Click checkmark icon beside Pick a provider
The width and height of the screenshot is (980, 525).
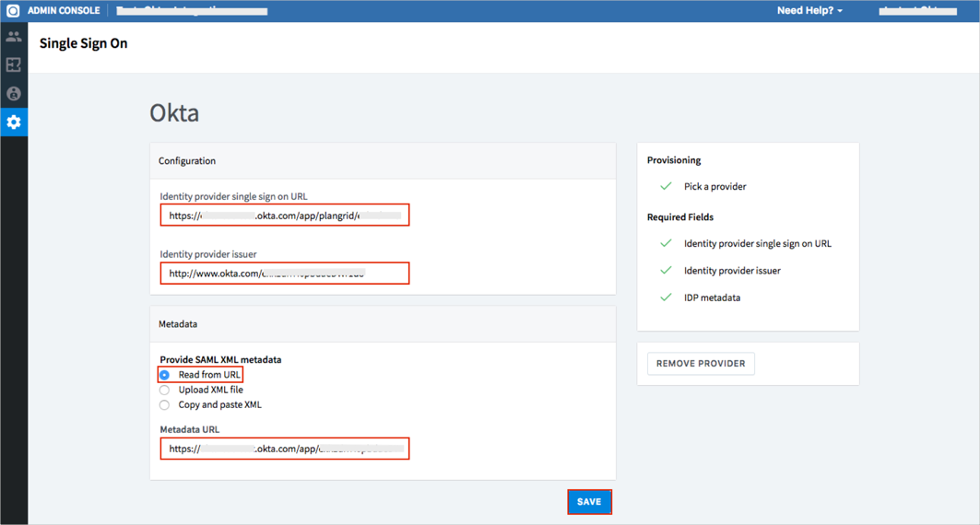coord(666,187)
